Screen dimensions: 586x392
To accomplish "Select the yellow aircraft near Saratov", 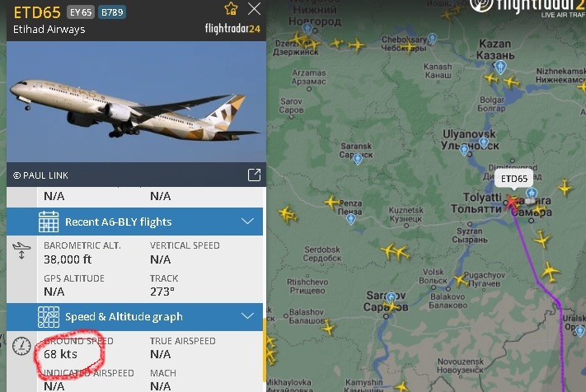I will [x=391, y=306].
